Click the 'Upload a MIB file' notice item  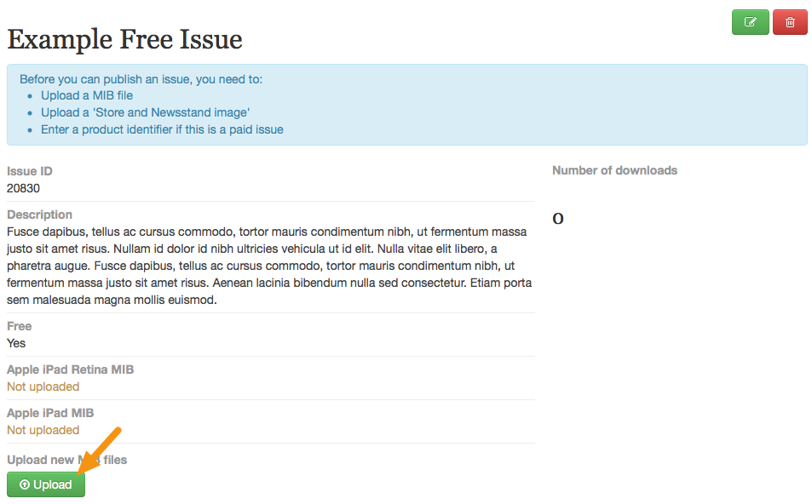click(x=87, y=95)
